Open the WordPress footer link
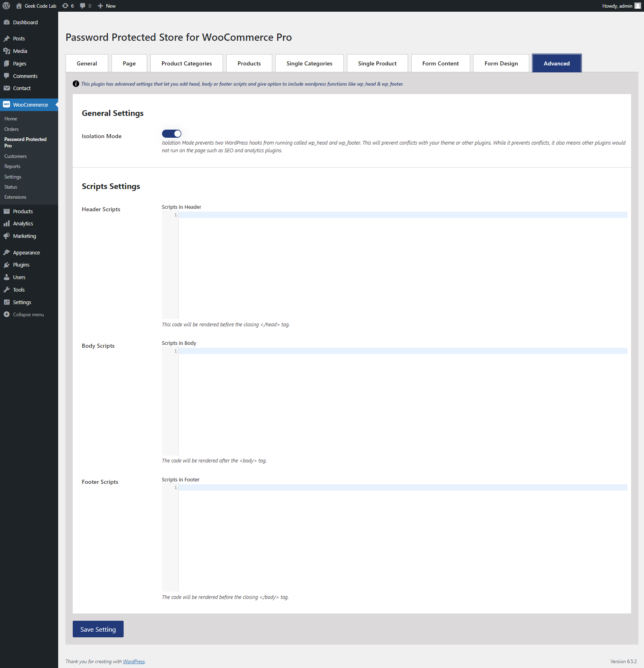This screenshot has height=668, width=644. 134,661
